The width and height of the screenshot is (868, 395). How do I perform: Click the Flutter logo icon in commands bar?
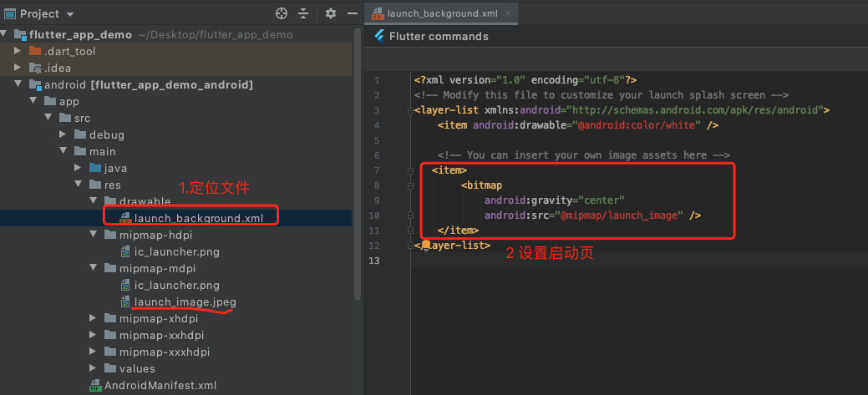[x=379, y=37]
